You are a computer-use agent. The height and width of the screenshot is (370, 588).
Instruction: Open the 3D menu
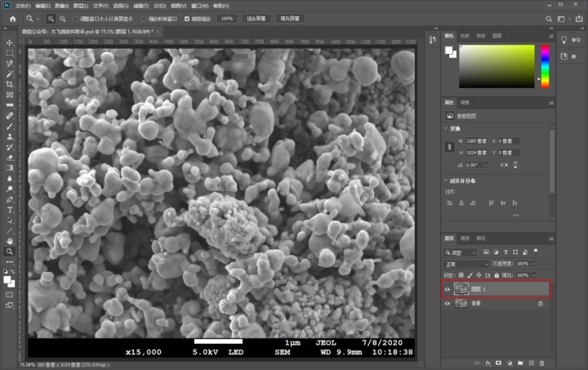tap(160, 6)
